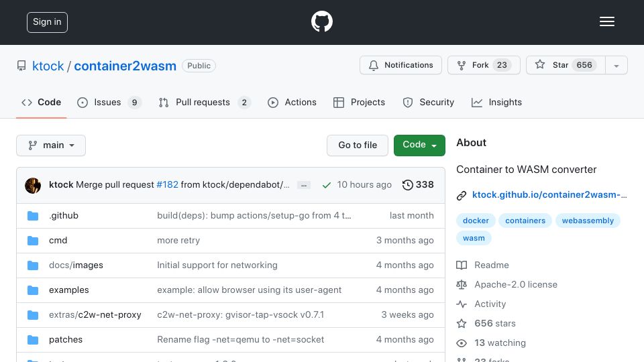644x362 pixels.
Task: Click the star icon next to 656 stars
Action: (x=462, y=323)
